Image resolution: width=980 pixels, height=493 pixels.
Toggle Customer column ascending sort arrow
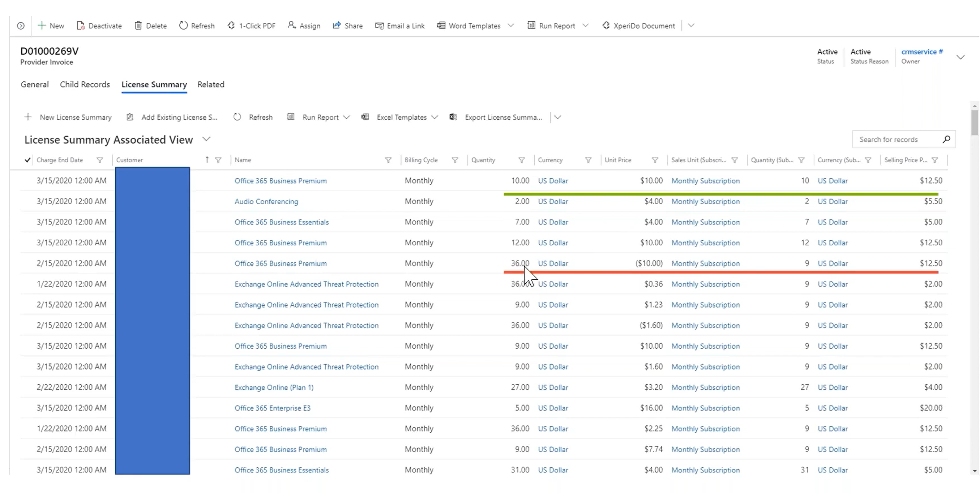coord(207,160)
